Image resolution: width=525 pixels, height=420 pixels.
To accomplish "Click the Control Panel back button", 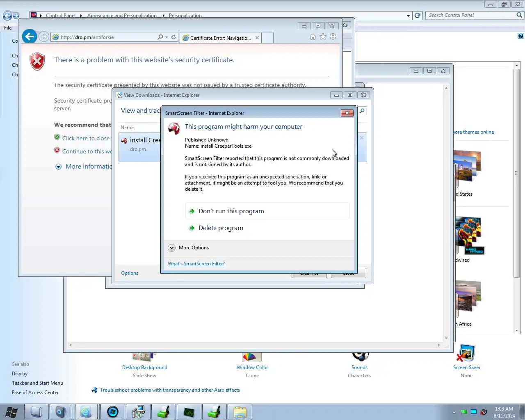I will [7, 16].
